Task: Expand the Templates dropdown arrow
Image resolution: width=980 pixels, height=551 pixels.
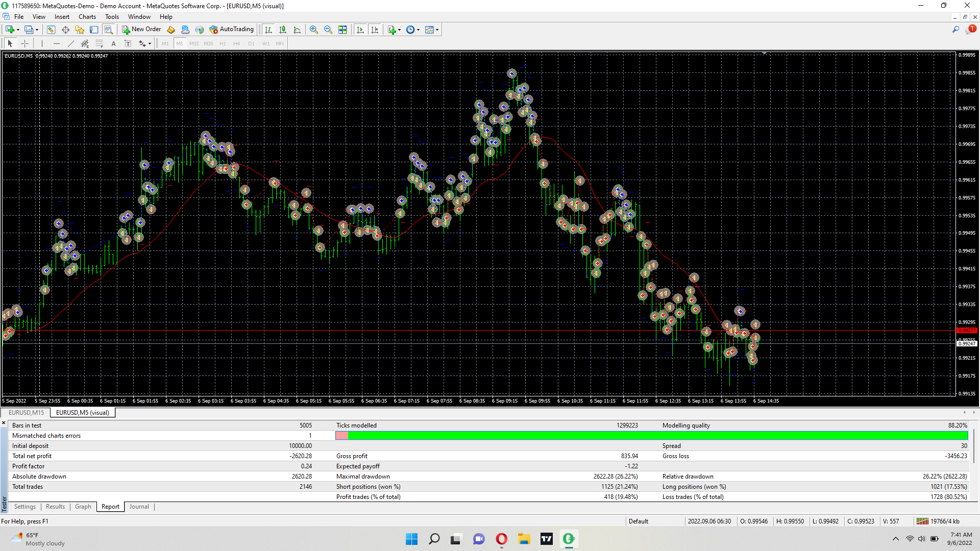Action: [437, 30]
